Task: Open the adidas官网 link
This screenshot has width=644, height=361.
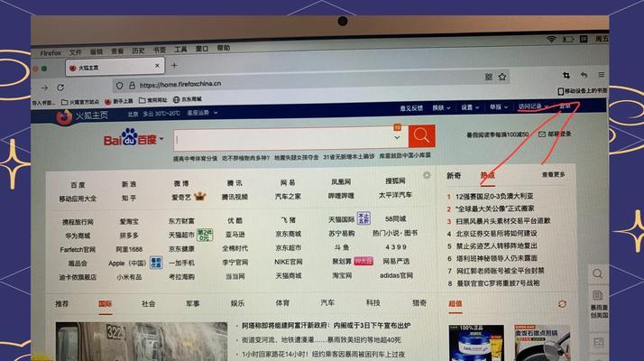Action: click(396, 275)
